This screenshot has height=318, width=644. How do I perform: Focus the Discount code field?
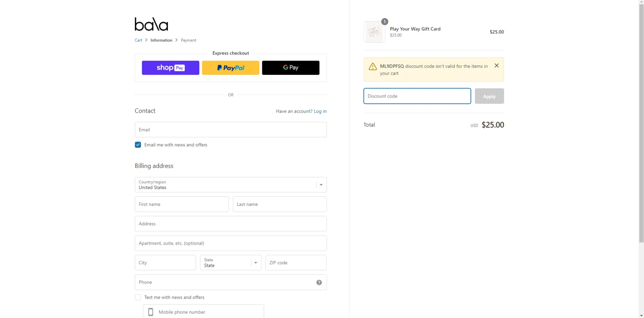417,96
